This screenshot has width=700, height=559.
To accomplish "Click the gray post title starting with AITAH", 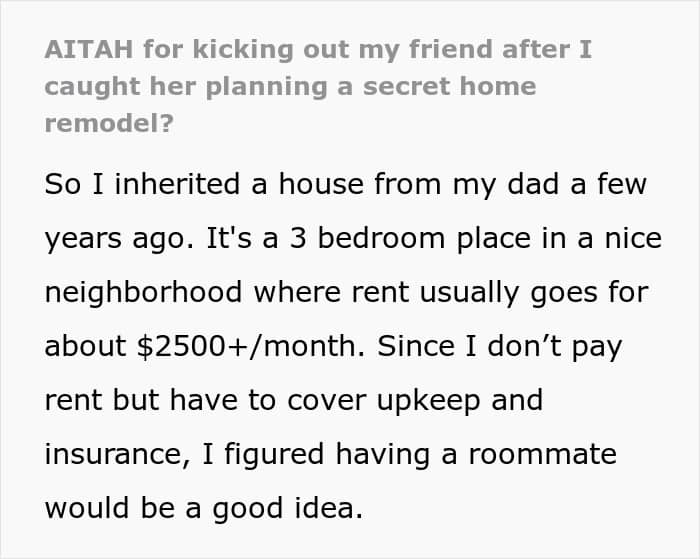I will [318, 86].
